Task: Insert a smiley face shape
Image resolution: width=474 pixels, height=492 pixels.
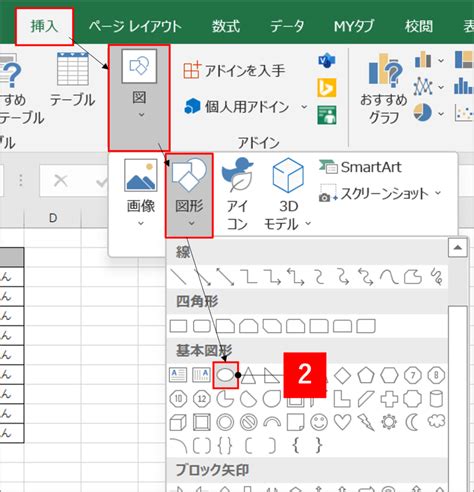Action: (319, 422)
